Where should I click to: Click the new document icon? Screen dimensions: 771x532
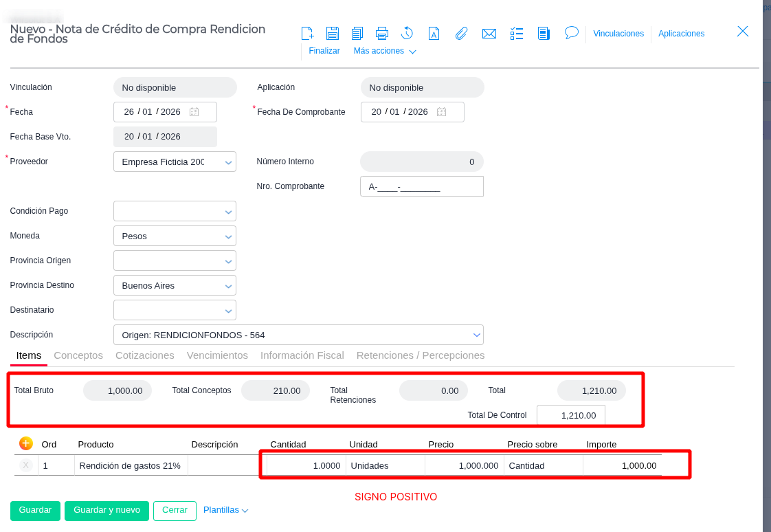pyautogui.click(x=308, y=33)
